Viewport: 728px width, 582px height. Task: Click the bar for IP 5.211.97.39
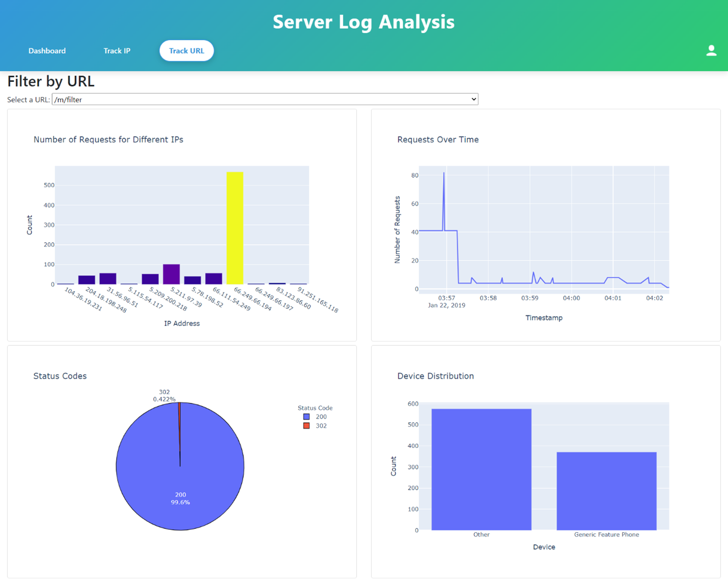tap(171, 275)
